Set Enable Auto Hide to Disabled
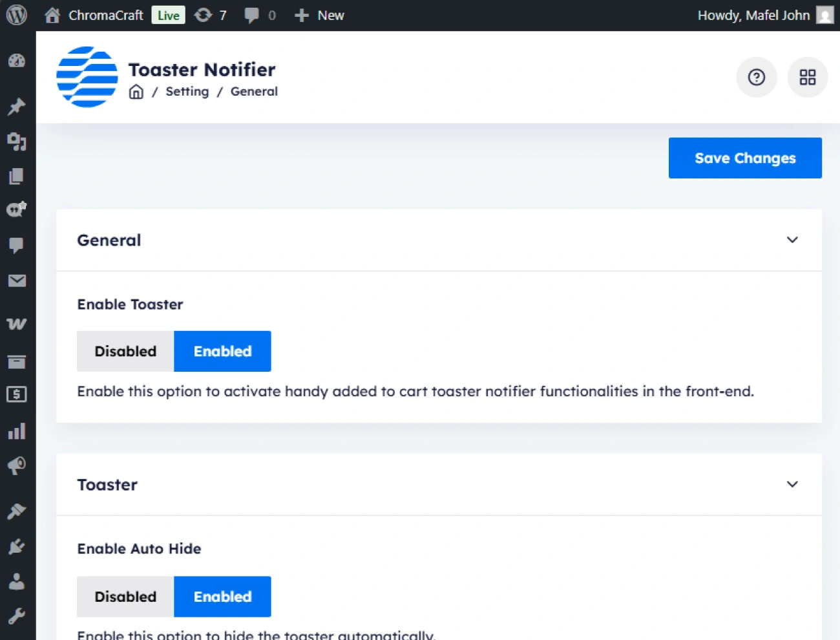Image resolution: width=840 pixels, height=640 pixels. pos(125,597)
